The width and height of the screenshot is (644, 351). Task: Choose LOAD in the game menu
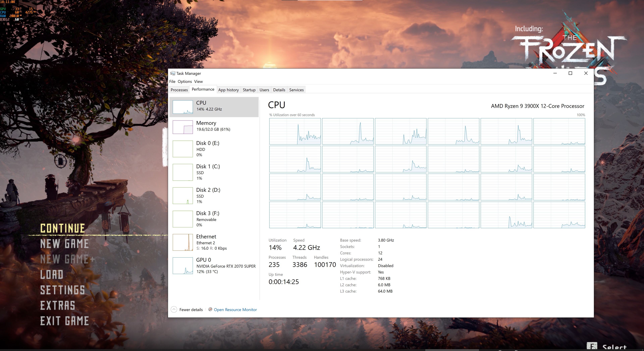click(x=52, y=274)
